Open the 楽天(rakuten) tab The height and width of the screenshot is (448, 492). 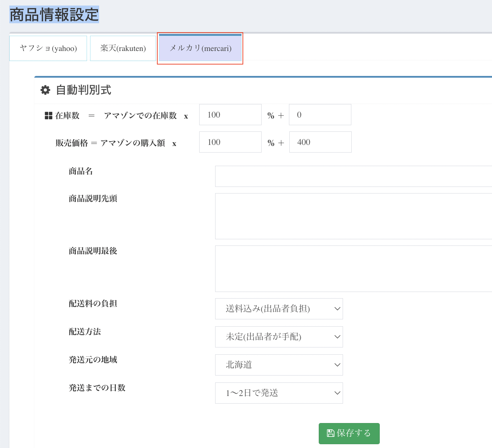point(123,48)
